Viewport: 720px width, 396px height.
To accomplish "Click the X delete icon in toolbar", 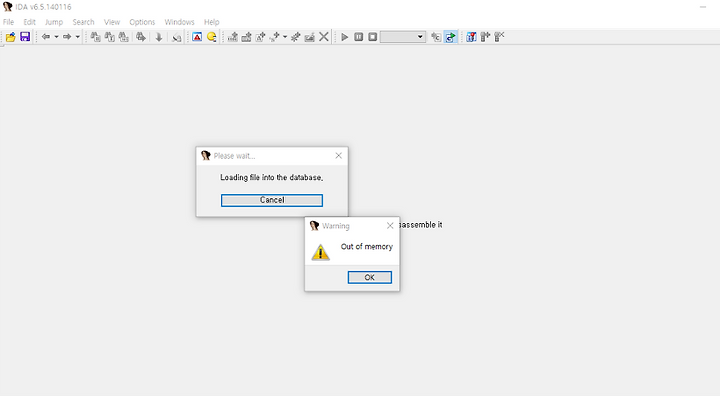I will pos(324,37).
